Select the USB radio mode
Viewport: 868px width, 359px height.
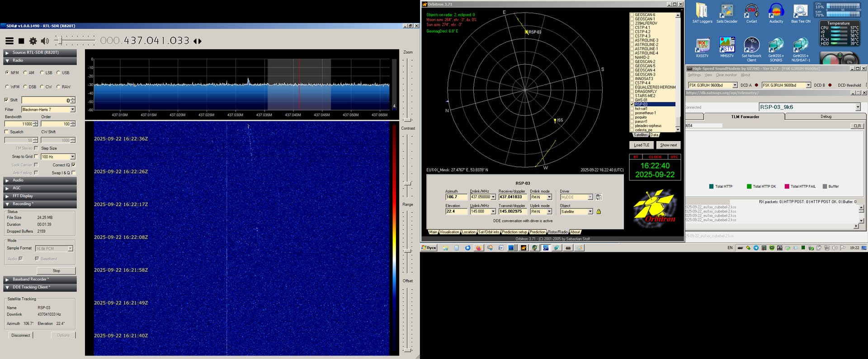tap(58, 73)
